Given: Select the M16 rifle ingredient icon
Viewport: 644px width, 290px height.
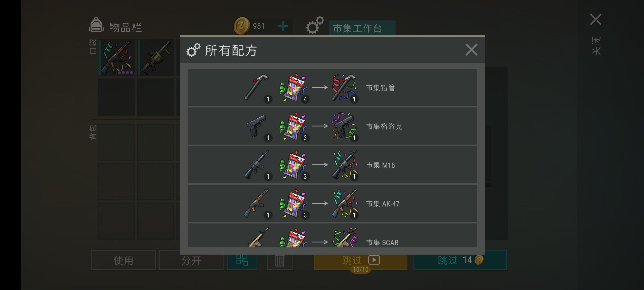Looking at the screenshot, I should (256, 164).
